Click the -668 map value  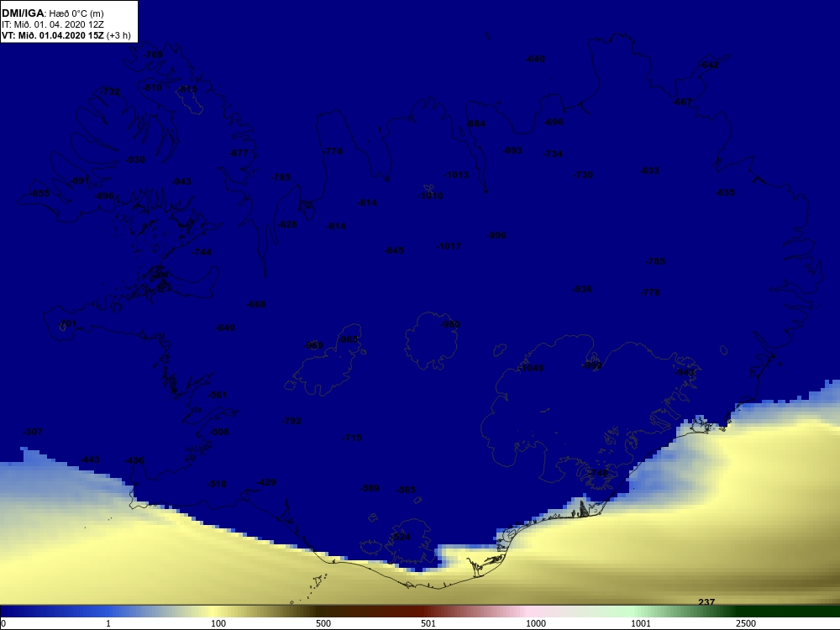click(x=256, y=304)
